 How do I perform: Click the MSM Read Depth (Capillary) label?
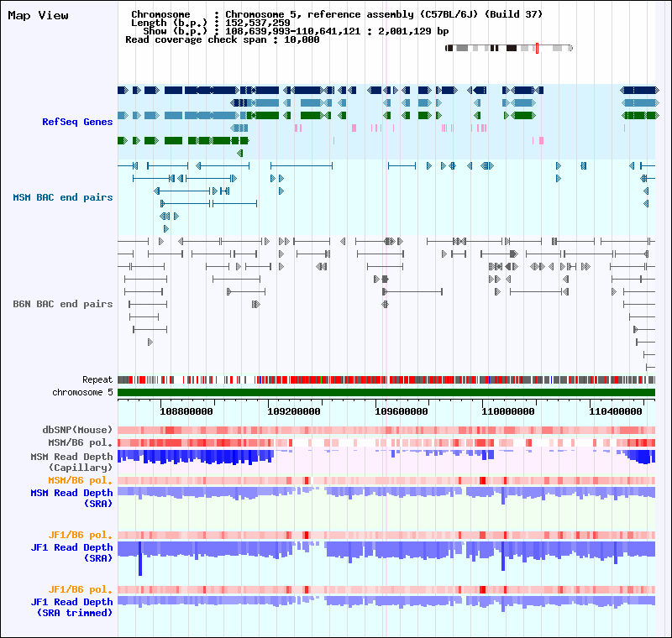(71, 462)
